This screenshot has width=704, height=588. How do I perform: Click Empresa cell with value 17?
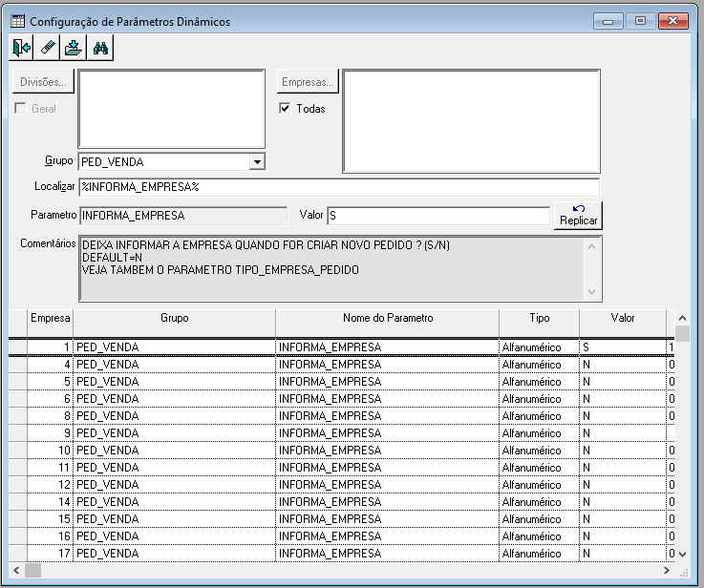[x=50, y=554]
